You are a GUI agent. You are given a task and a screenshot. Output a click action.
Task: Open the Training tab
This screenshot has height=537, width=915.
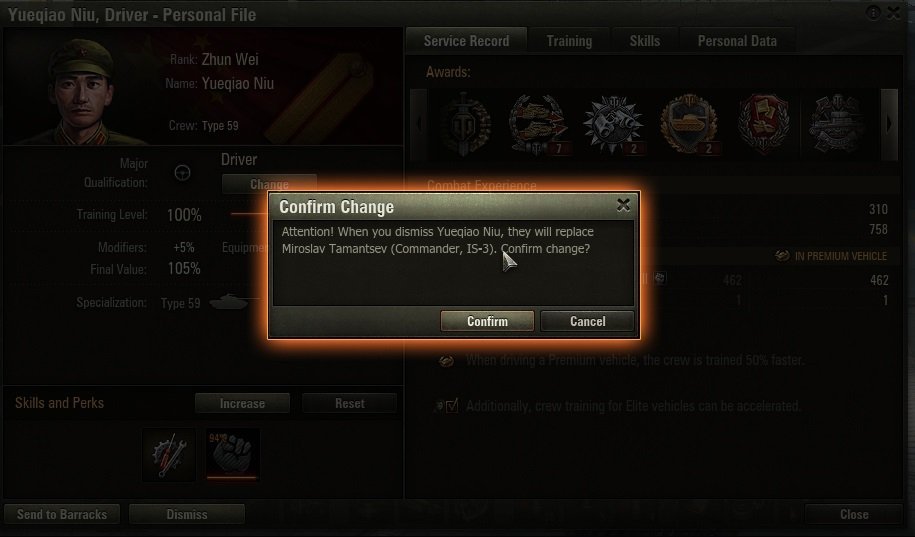[x=569, y=41]
